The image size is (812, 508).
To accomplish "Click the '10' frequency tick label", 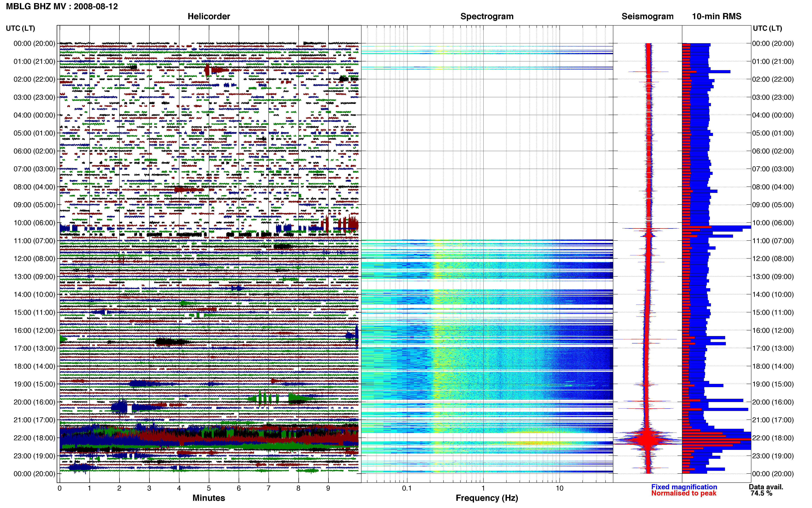I will tap(559, 488).
